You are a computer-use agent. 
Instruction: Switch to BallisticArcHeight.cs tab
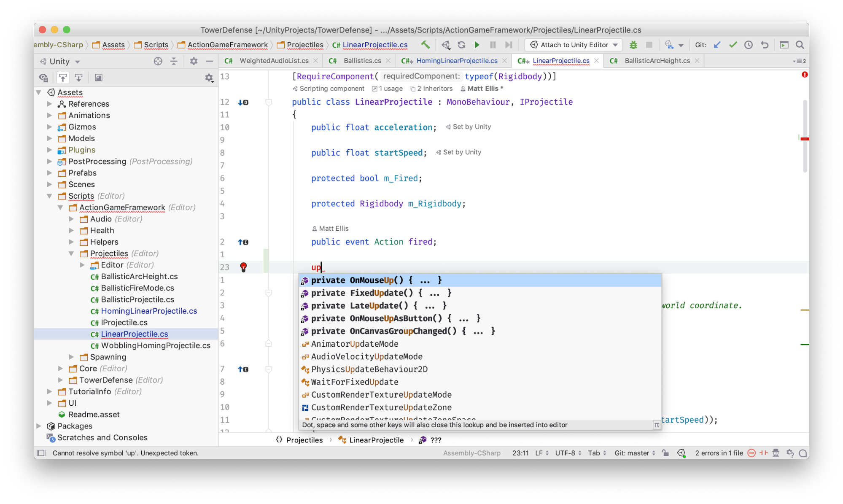coord(653,61)
